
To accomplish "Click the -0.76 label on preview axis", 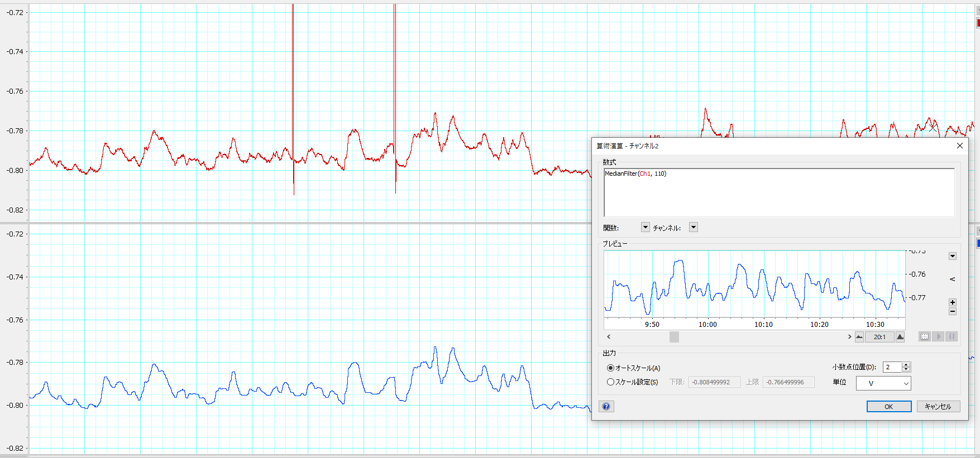I will coord(917,274).
